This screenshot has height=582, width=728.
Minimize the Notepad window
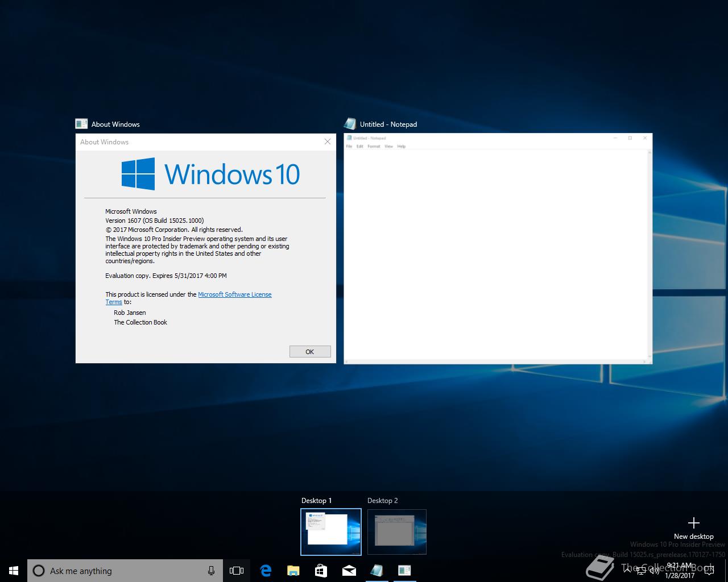coord(615,138)
